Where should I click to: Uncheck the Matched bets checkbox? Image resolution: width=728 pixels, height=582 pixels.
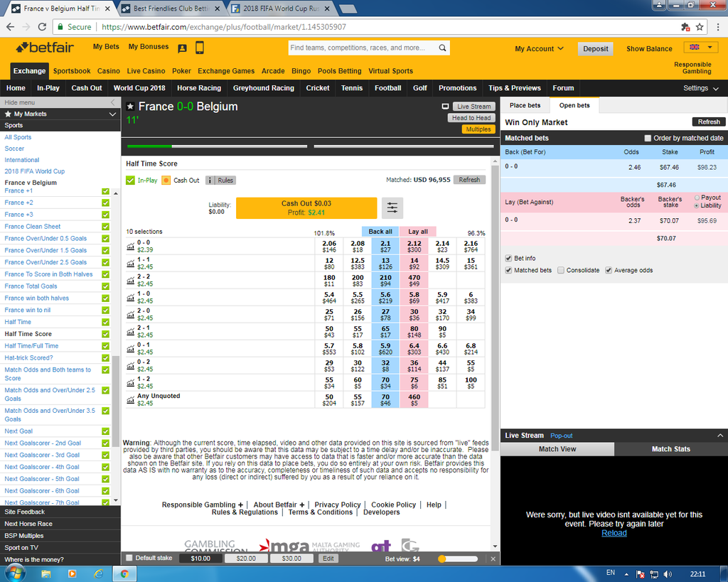point(508,270)
